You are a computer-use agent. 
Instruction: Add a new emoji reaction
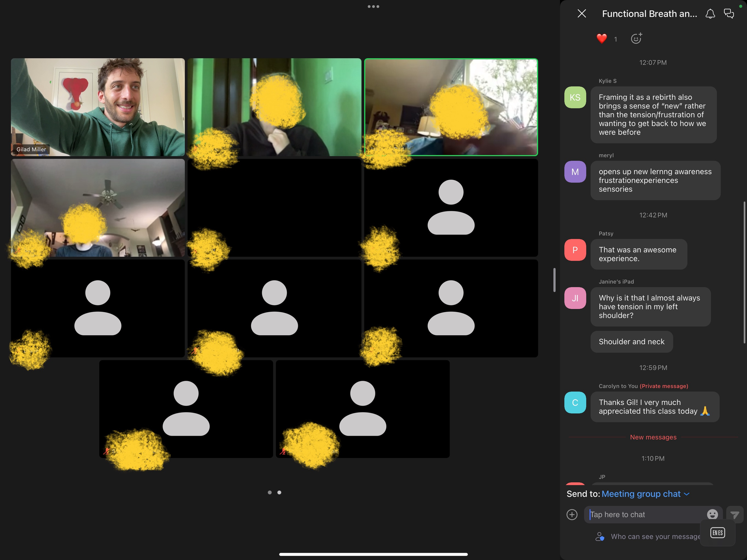(636, 39)
